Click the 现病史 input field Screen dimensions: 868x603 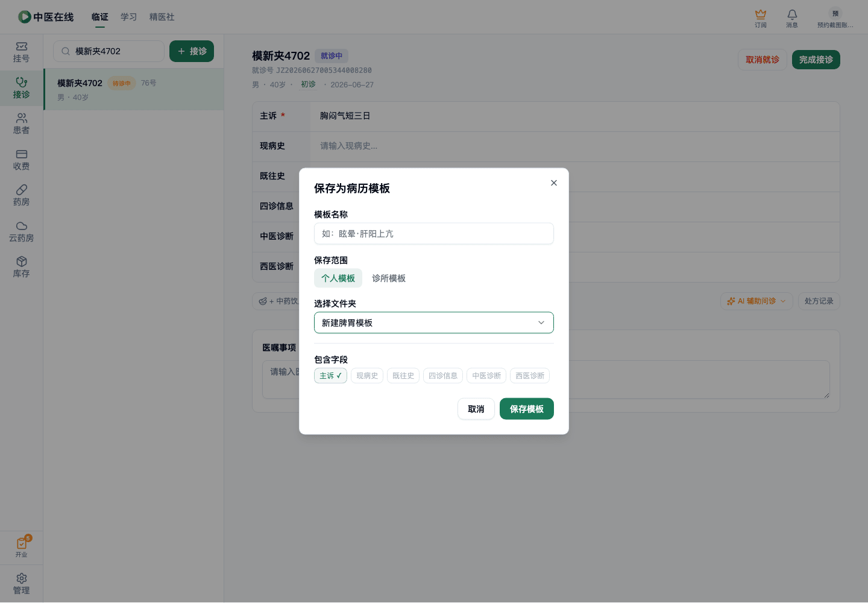pos(576,146)
